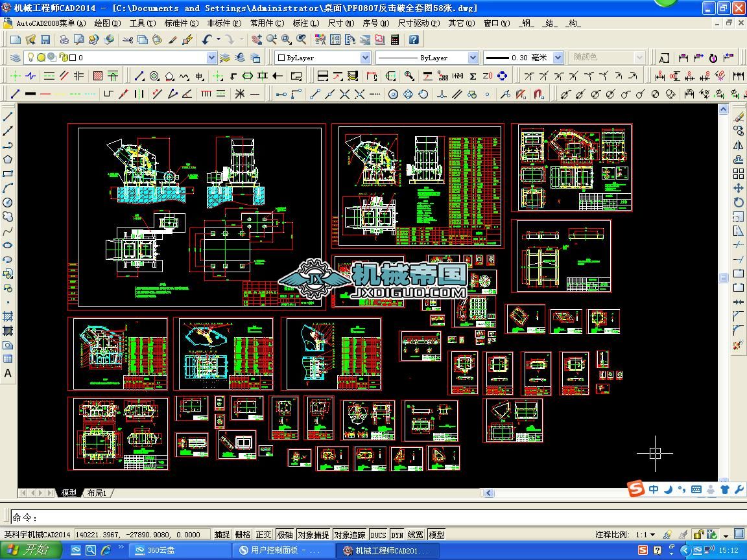This screenshot has width=747, height=560.
Task: Open the ByLayer linetype dropdown
Action: (473, 58)
